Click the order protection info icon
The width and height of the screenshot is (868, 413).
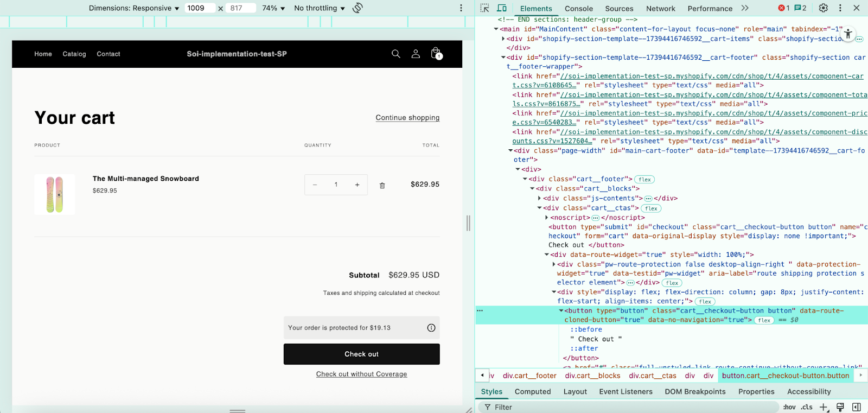pyautogui.click(x=431, y=328)
